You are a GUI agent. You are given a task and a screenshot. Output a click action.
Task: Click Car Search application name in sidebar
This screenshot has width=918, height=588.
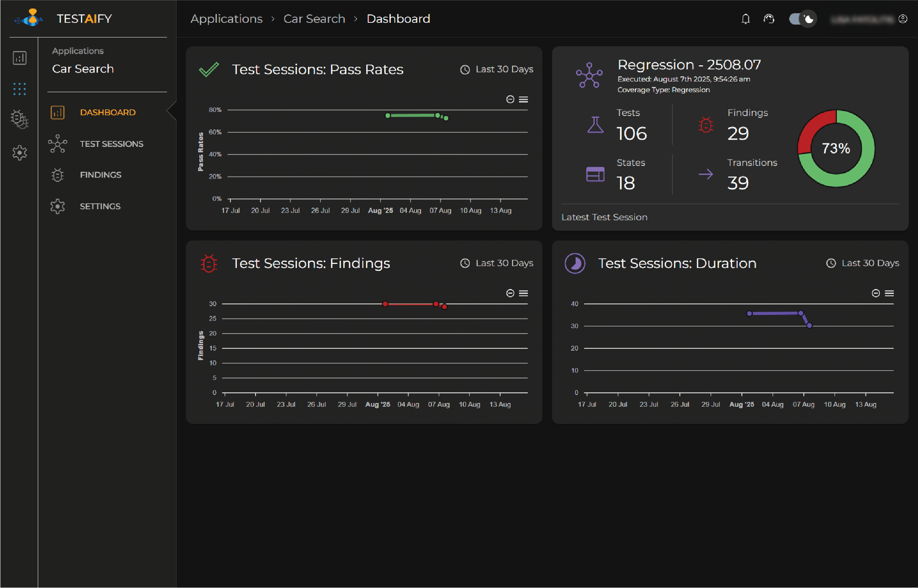pyautogui.click(x=83, y=69)
